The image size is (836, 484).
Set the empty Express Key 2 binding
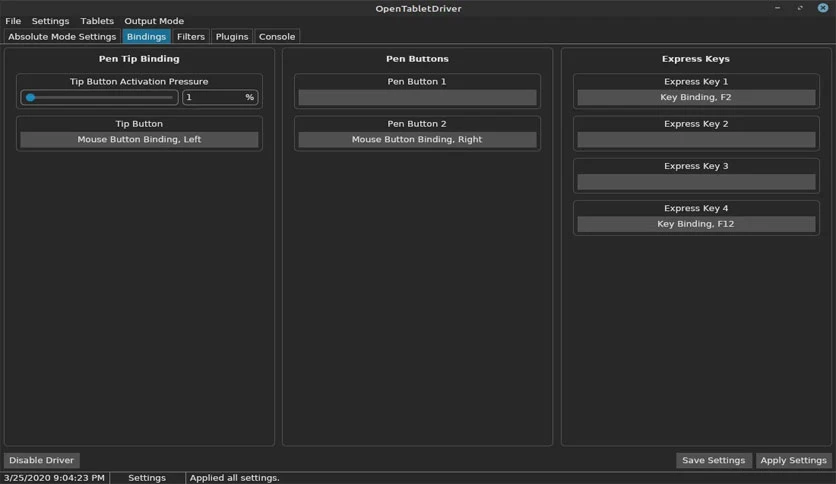point(696,140)
